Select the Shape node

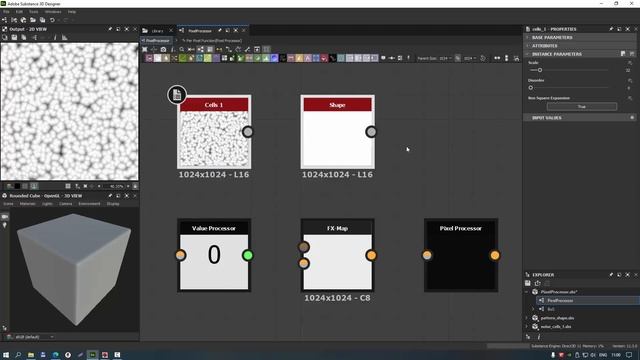(x=338, y=132)
